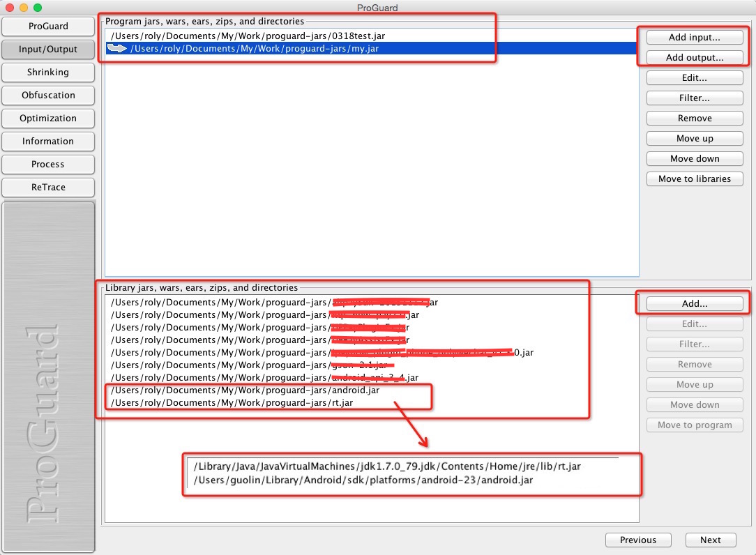The height and width of the screenshot is (555, 756).
Task: Select the my.jar output entry
Action: click(x=371, y=48)
